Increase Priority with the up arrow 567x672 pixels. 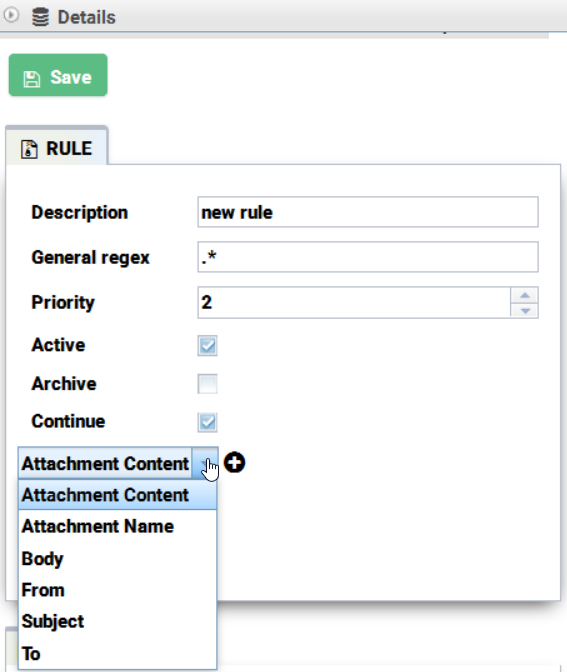525,295
